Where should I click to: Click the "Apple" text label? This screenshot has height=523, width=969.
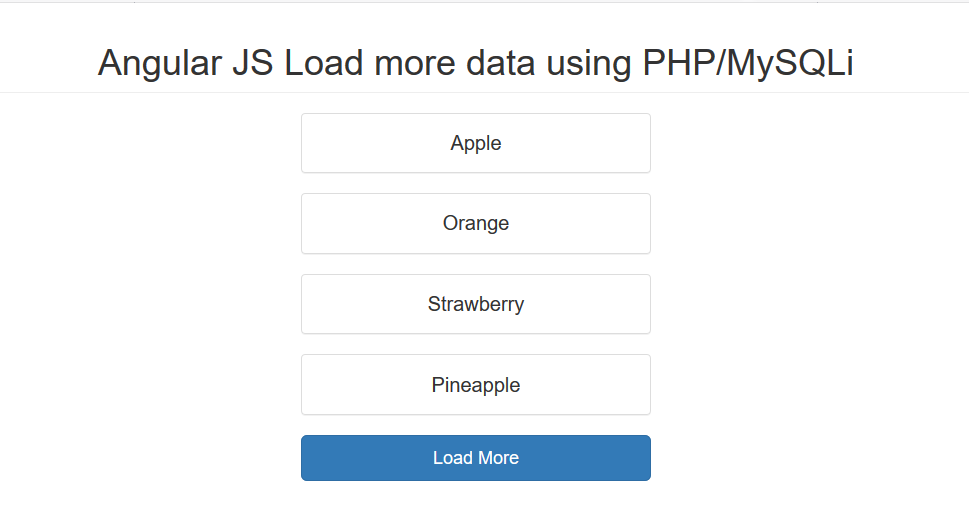pos(476,143)
